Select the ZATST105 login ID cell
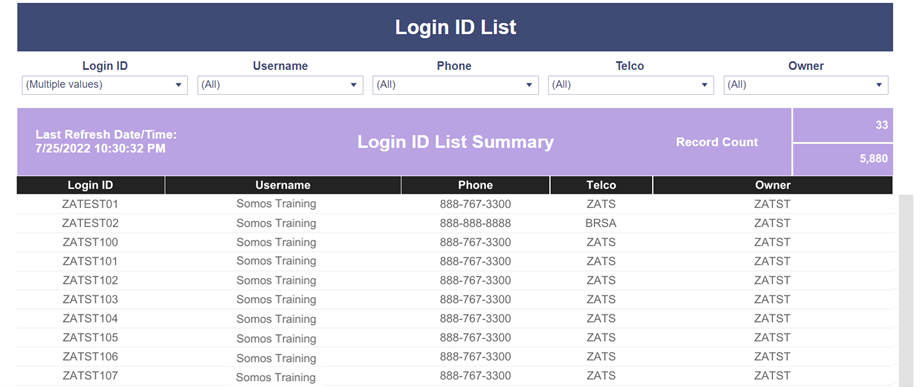The width and height of the screenshot is (922, 387). (x=91, y=338)
